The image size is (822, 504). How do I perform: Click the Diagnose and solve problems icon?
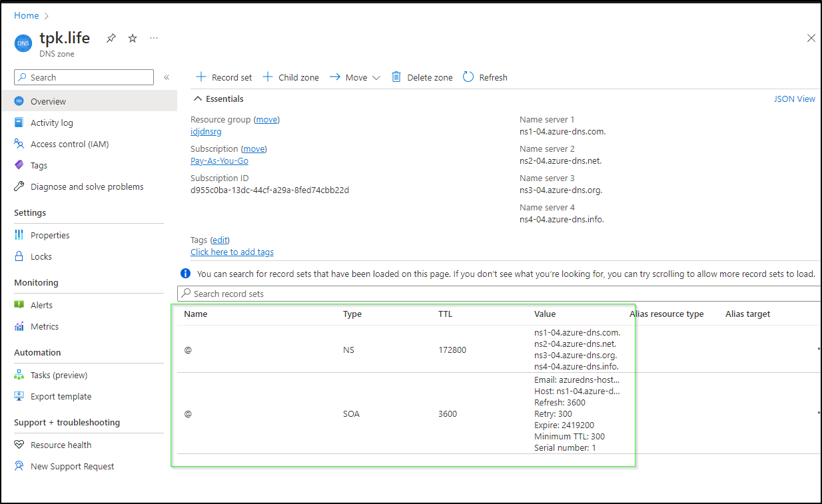pos(19,186)
